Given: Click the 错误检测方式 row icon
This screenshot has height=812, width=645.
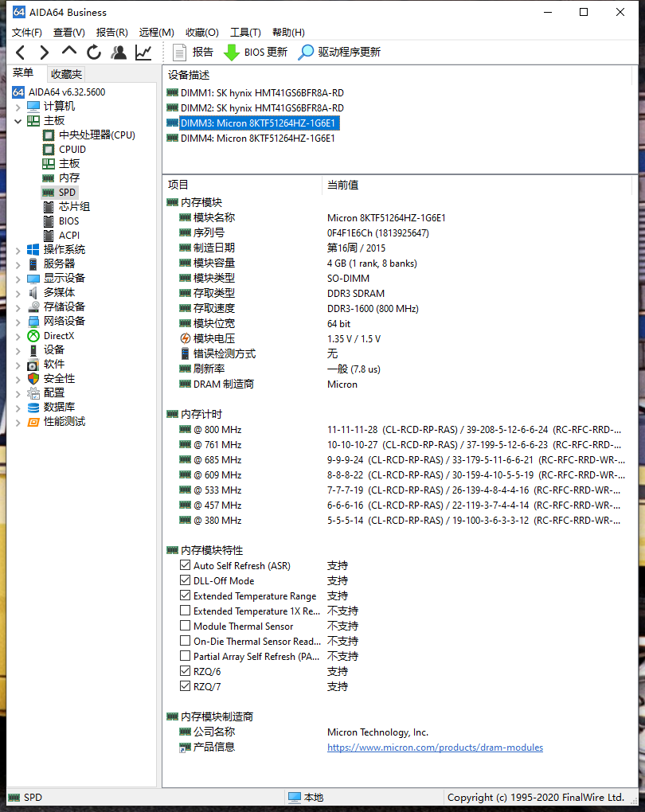Looking at the screenshot, I should pyautogui.click(x=185, y=353).
